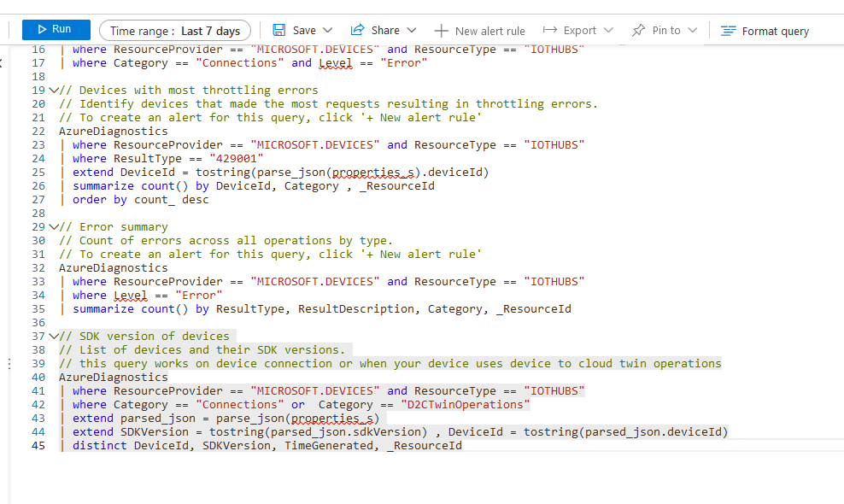844x504 pixels.
Task: Click the "429001" string on line 24
Action: coord(237,158)
